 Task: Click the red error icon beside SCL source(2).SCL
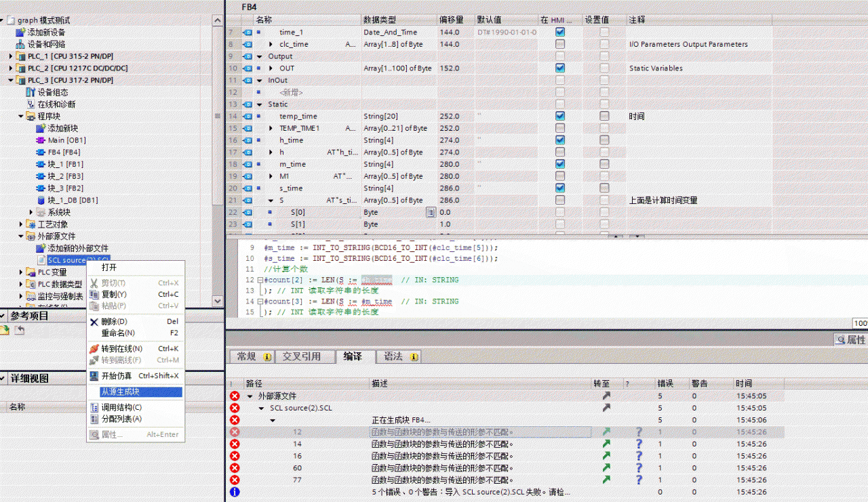235,408
